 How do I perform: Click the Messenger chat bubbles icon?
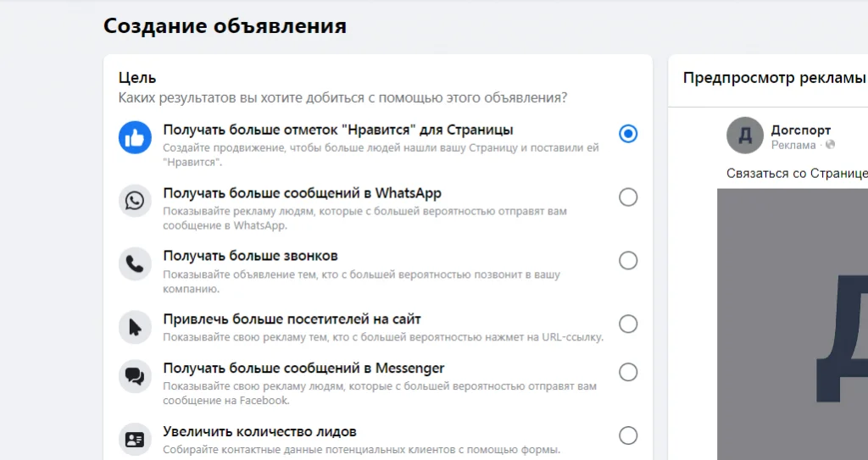click(x=135, y=376)
